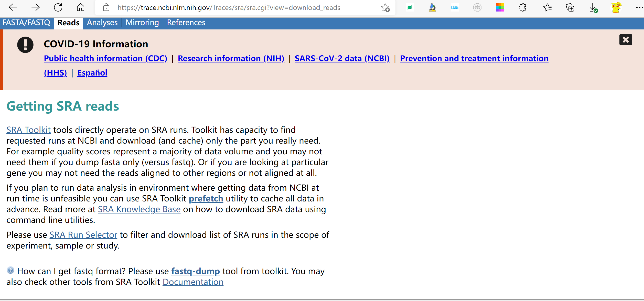Open the downloads icon
This screenshot has height=301, width=644.
[593, 8]
